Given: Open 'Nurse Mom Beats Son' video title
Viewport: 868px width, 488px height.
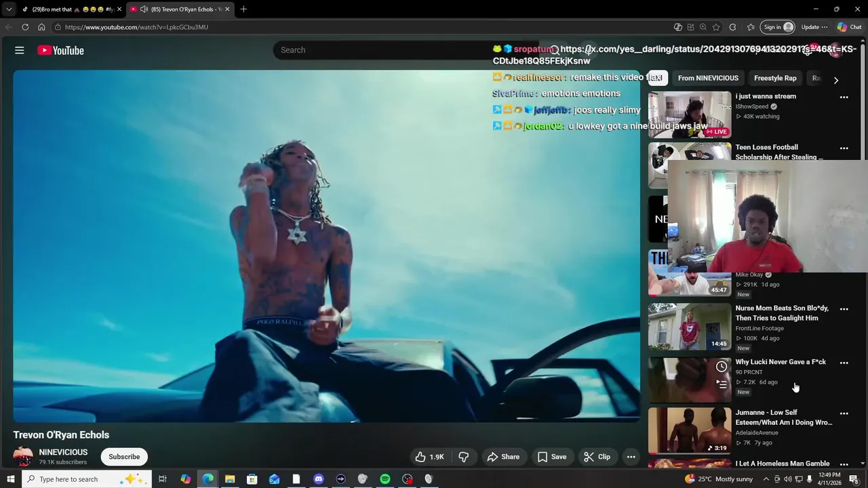Looking at the screenshot, I should pos(782,313).
